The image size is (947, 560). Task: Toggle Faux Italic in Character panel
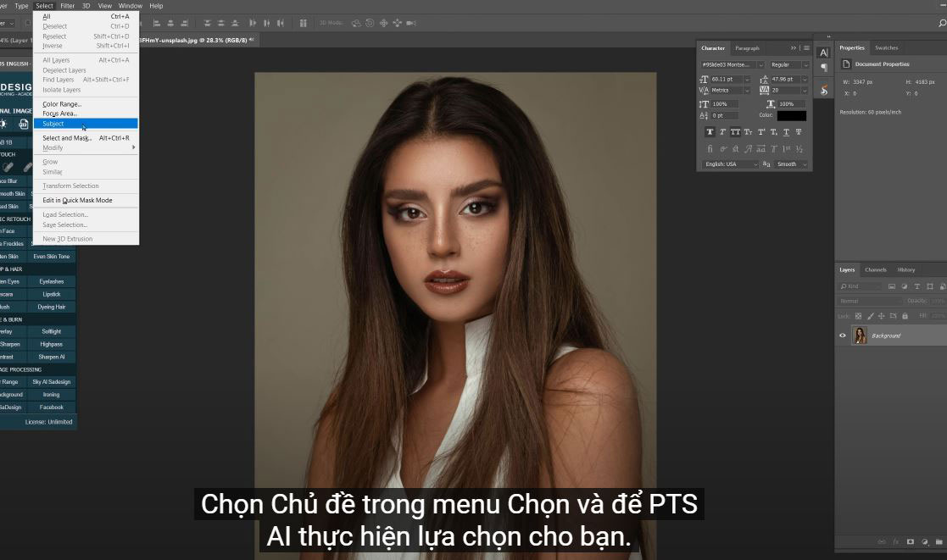(722, 132)
